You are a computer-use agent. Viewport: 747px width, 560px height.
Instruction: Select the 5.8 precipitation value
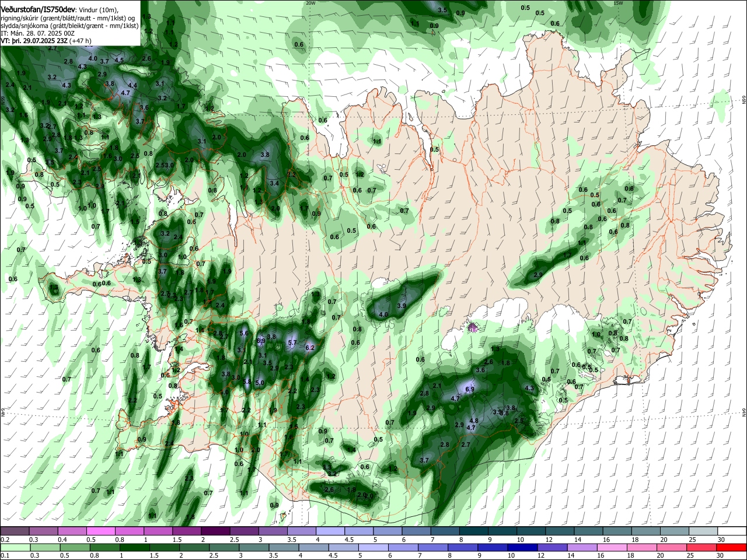coord(247,382)
